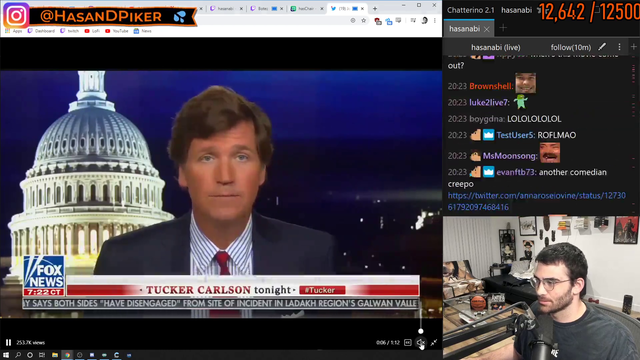The width and height of the screenshot is (640, 360).
Task: Open the annaroseiovine Twitter status link
Action: [x=536, y=201]
